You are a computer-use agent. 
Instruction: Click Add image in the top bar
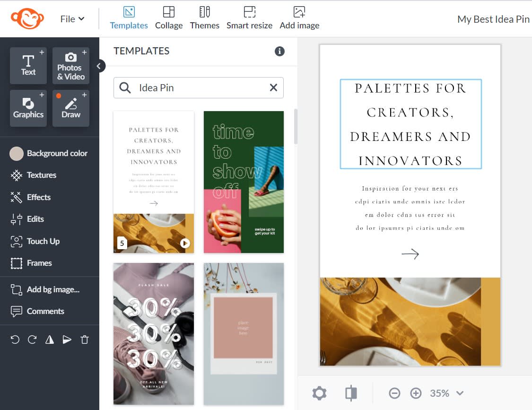coord(299,18)
